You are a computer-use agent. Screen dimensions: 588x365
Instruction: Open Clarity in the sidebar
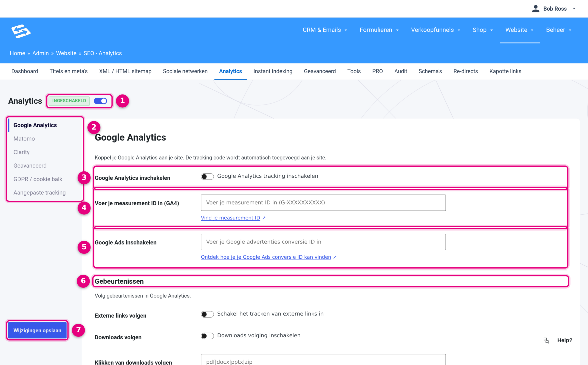(x=21, y=152)
